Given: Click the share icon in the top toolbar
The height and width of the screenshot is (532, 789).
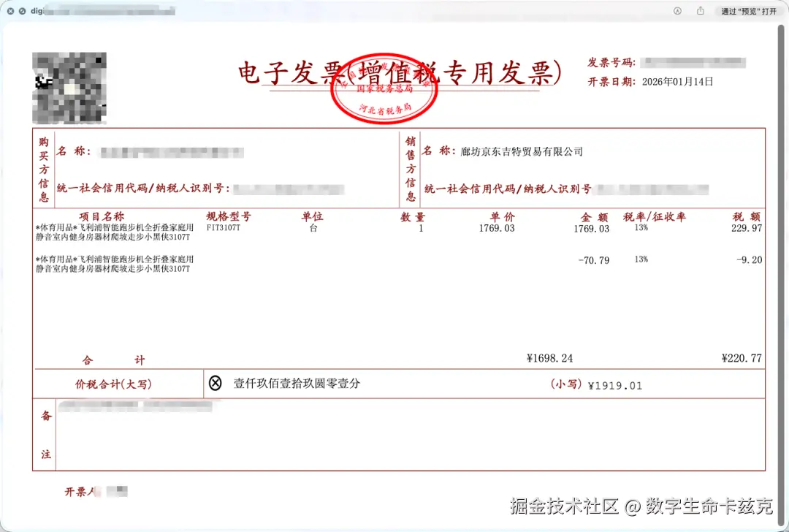Looking at the screenshot, I should 700,11.
